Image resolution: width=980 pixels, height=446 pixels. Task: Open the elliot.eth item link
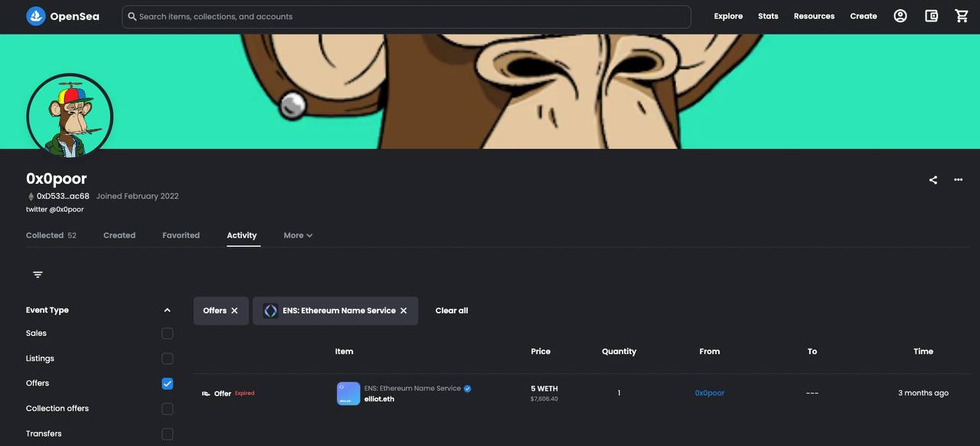pyautogui.click(x=379, y=399)
